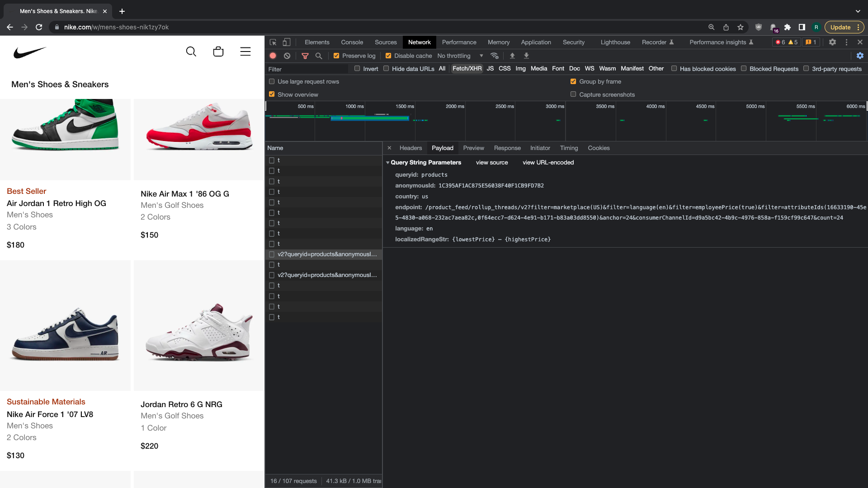This screenshot has width=868, height=488.
Task: Enable Use large request rows checkbox
Action: [272, 81]
